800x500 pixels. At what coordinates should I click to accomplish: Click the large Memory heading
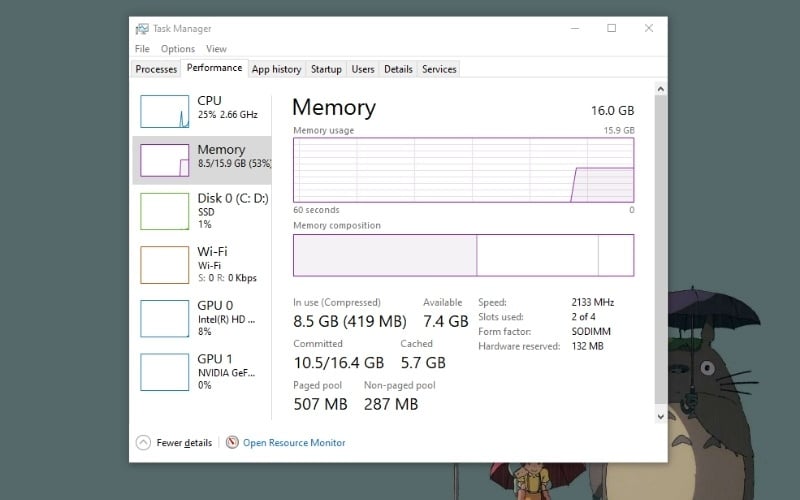334,107
